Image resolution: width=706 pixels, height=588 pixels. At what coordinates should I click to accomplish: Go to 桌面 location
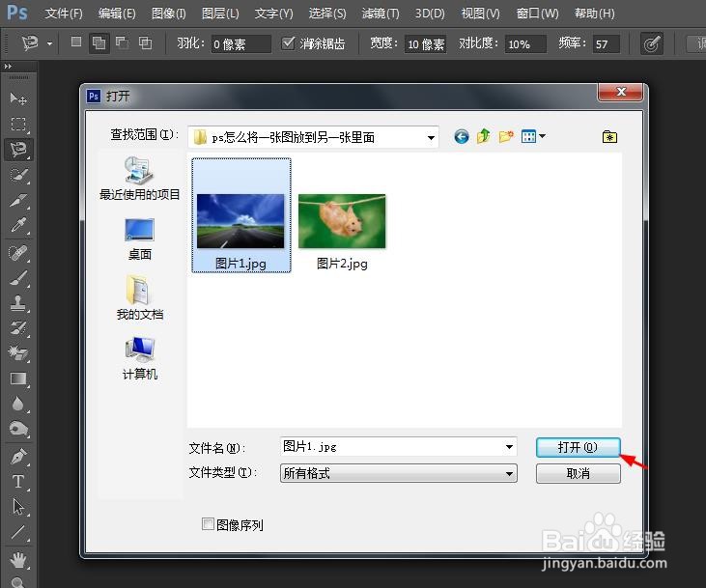pos(140,239)
